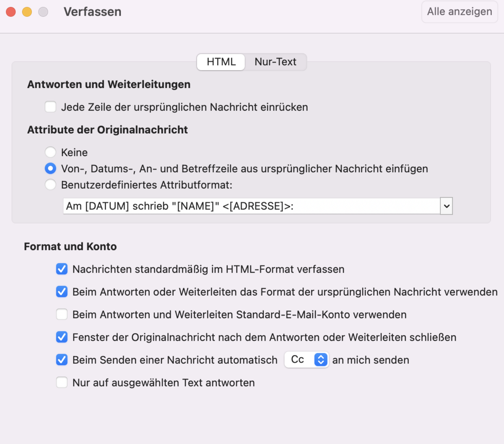
Task: Click the gray disabled zoom button
Action: pyautogui.click(x=43, y=12)
